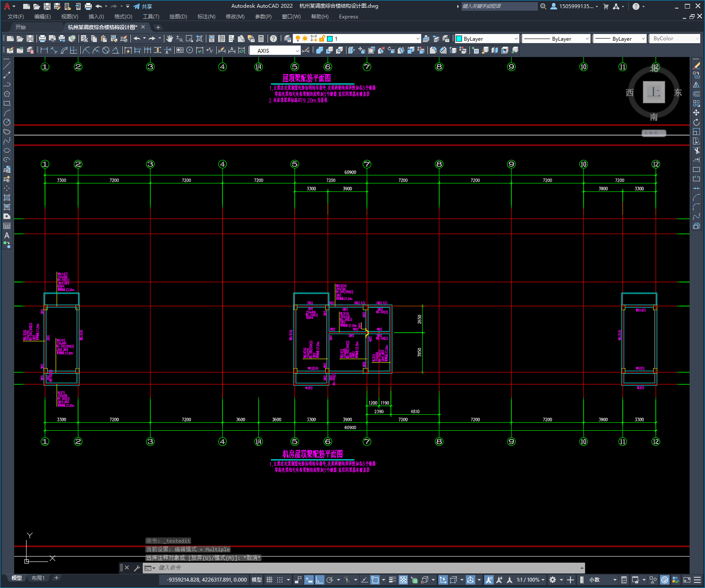Click the Angular dimension icon
Screen dimensions: 705x588
tap(116, 50)
